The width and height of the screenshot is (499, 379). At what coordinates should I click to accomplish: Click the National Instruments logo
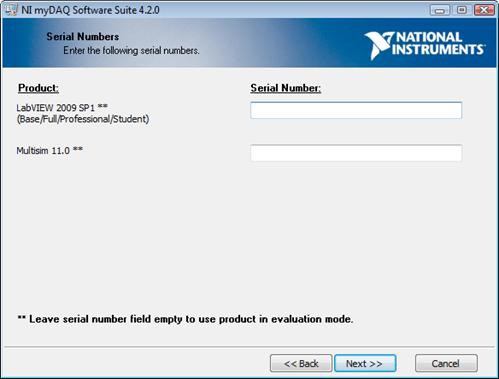point(425,45)
